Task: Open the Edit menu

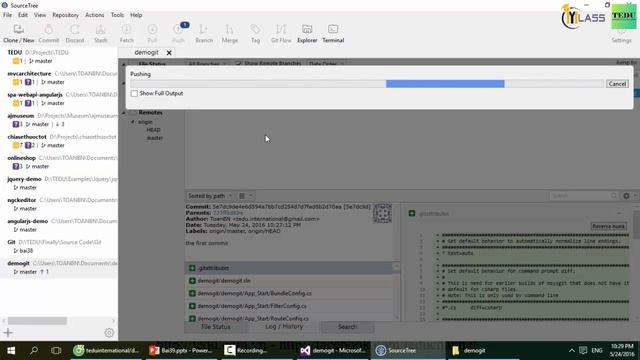Action: pos(23,15)
